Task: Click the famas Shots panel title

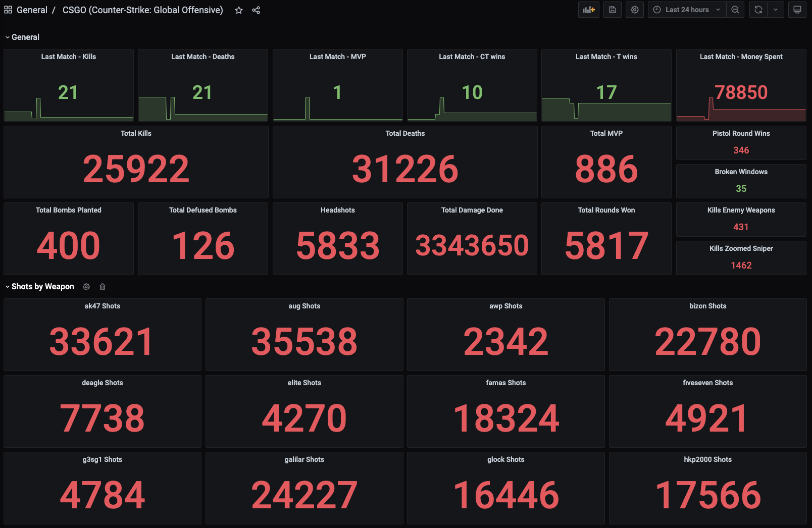Action: tap(506, 383)
